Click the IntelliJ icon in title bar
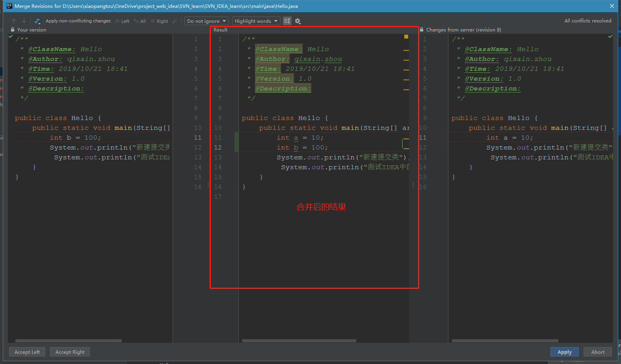The height and width of the screenshot is (364, 621). click(9, 6)
